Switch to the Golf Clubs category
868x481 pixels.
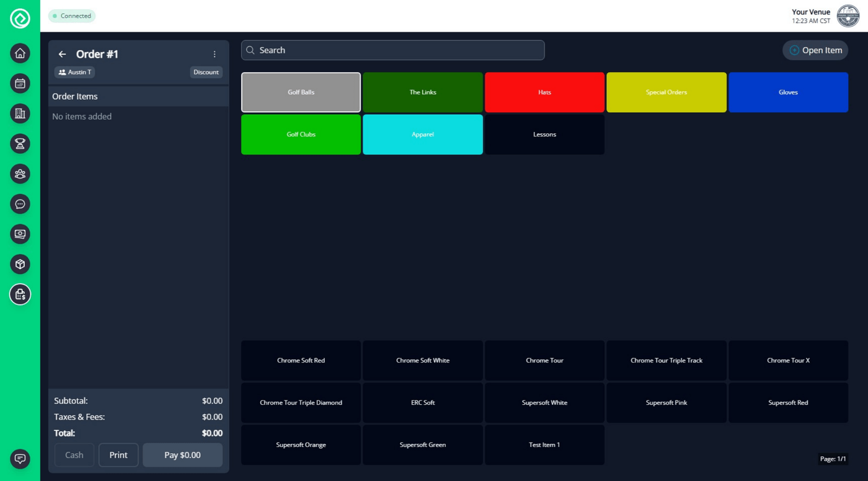301,135
